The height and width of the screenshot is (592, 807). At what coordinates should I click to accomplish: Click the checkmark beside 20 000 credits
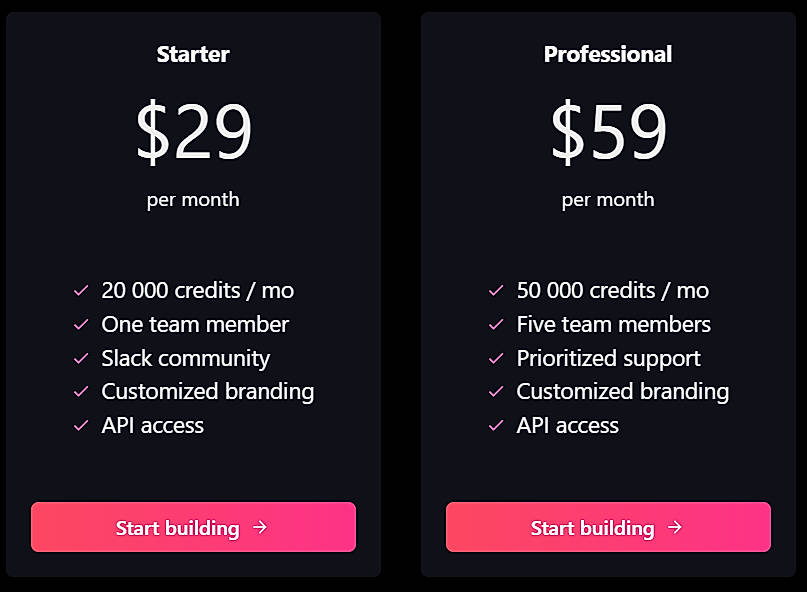[80, 290]
